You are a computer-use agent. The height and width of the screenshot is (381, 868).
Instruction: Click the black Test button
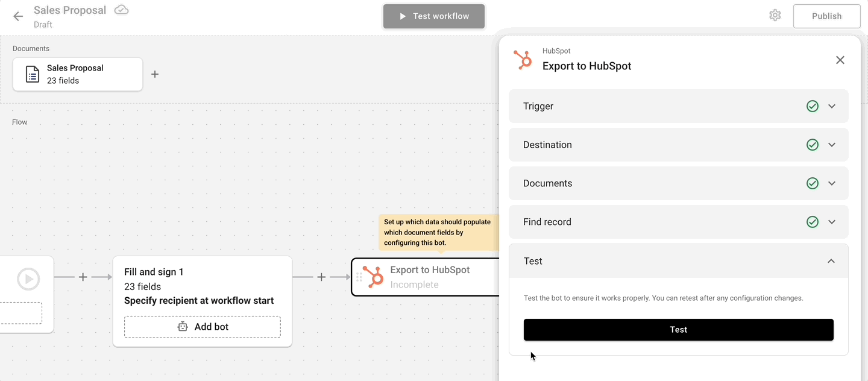[678, 330]
